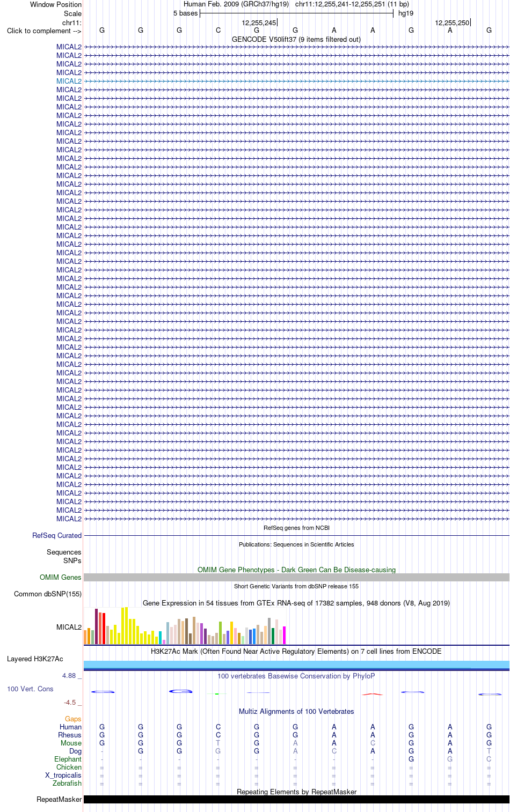Click the Elephant alignment row label
The image size is (510, 812).
(x=68, y=759)
